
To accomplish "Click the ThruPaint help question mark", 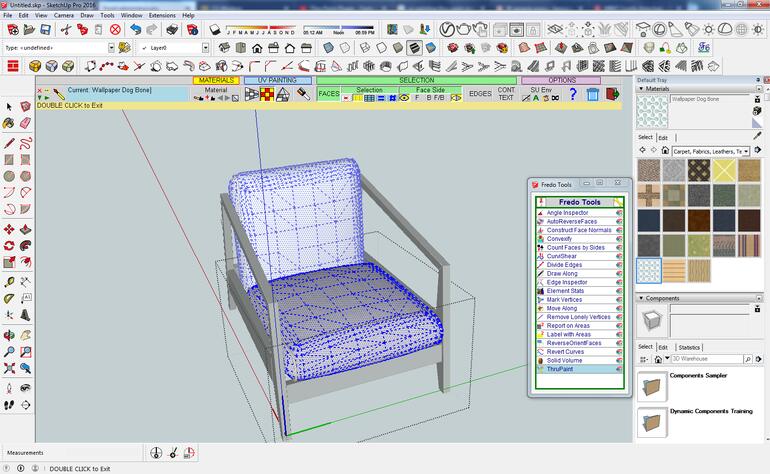I will (573, 94).
